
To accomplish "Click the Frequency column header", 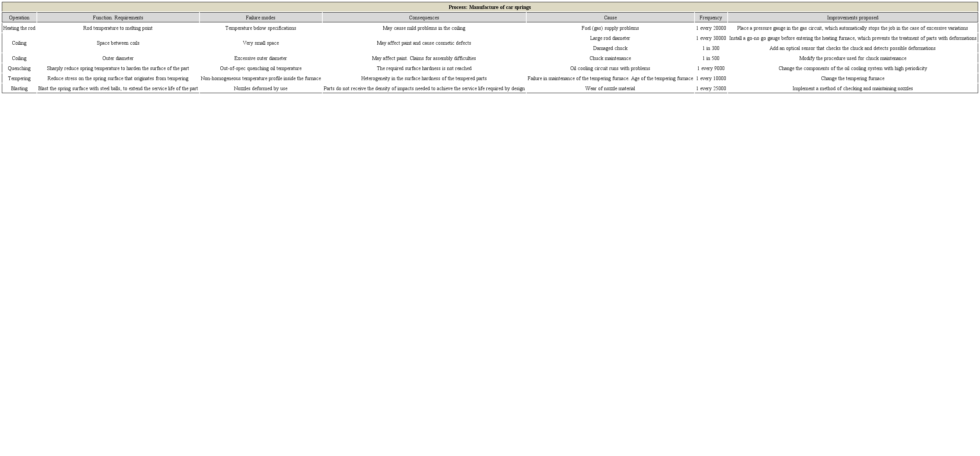I will [x=711, y=18].
